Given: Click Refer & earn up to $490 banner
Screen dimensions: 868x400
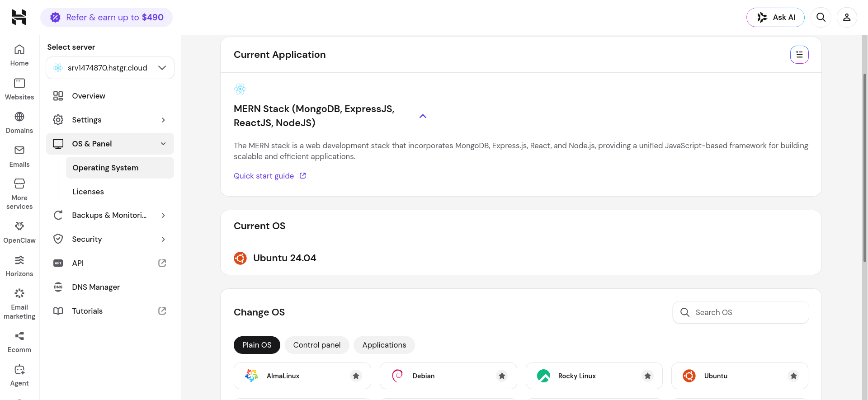Looking at the screenshot, I should point(106,17).
